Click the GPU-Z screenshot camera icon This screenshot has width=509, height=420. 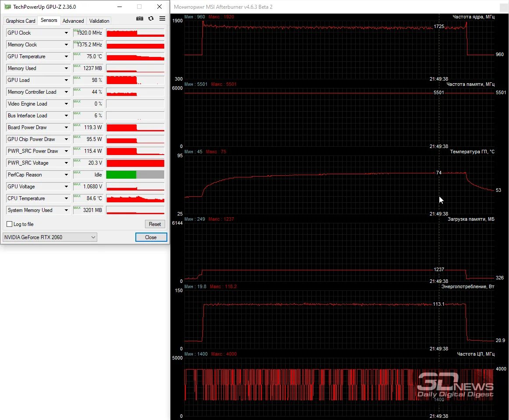[140, 18]
